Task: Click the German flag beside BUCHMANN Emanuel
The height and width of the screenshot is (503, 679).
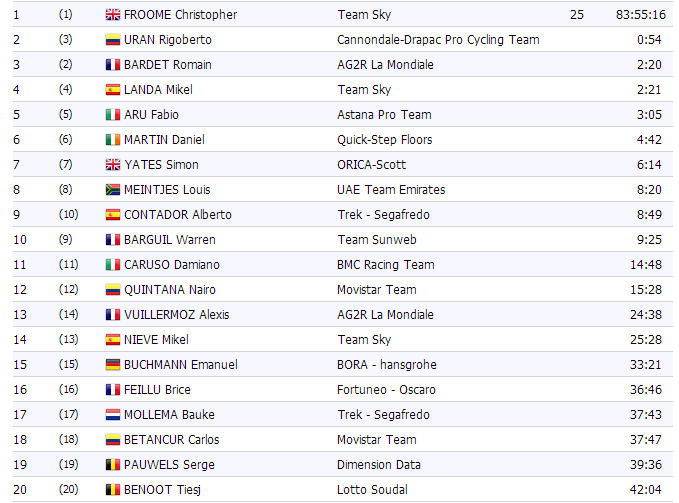Action: (113, 365)
